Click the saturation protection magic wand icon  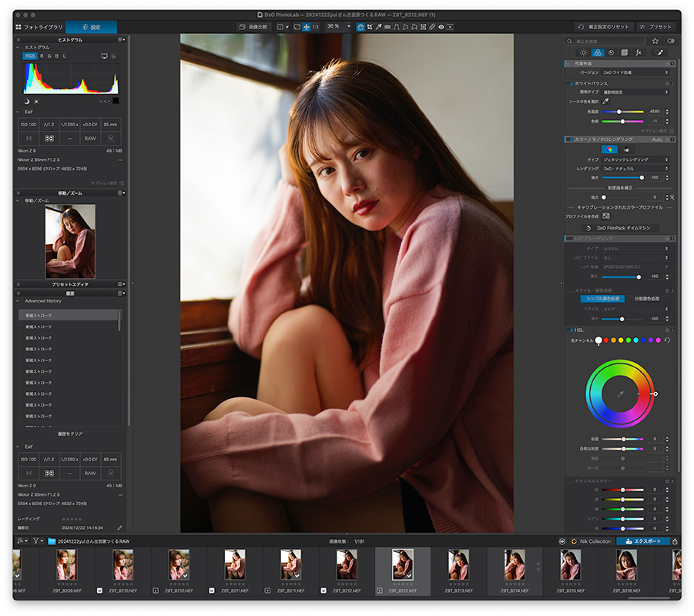point(672,197)
